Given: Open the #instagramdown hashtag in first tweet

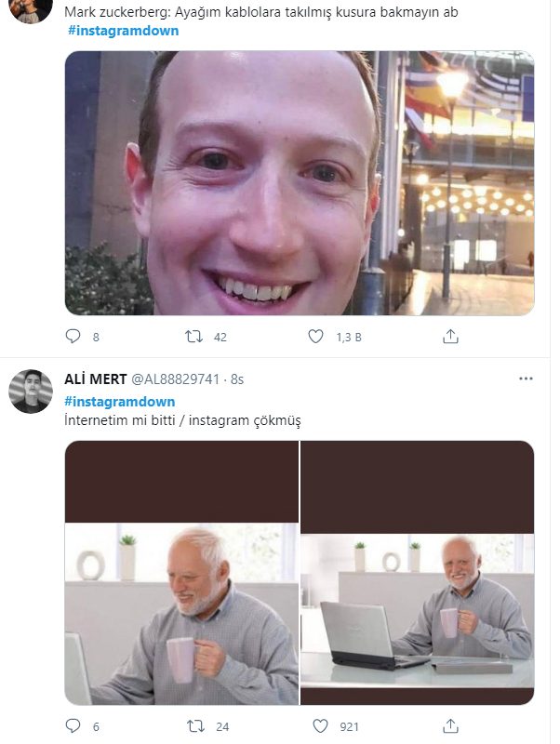Looking at the screenshot, I should point(124,31).
